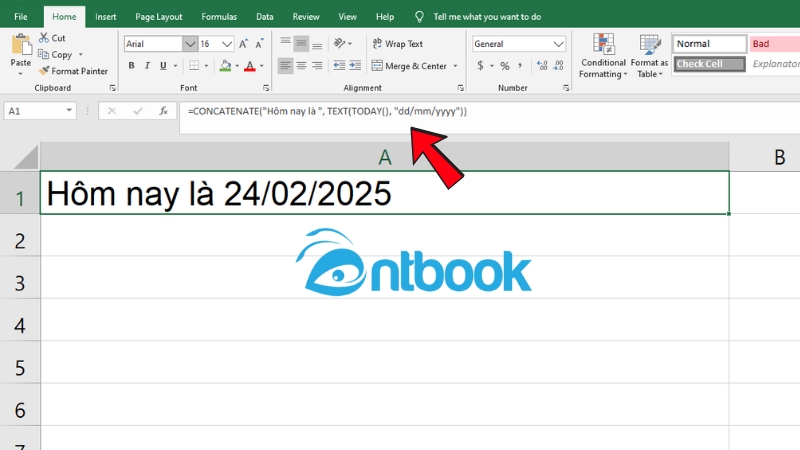Click Tell me what you want to do
Viewport: 800px width, 450px height.
(487, 17)
